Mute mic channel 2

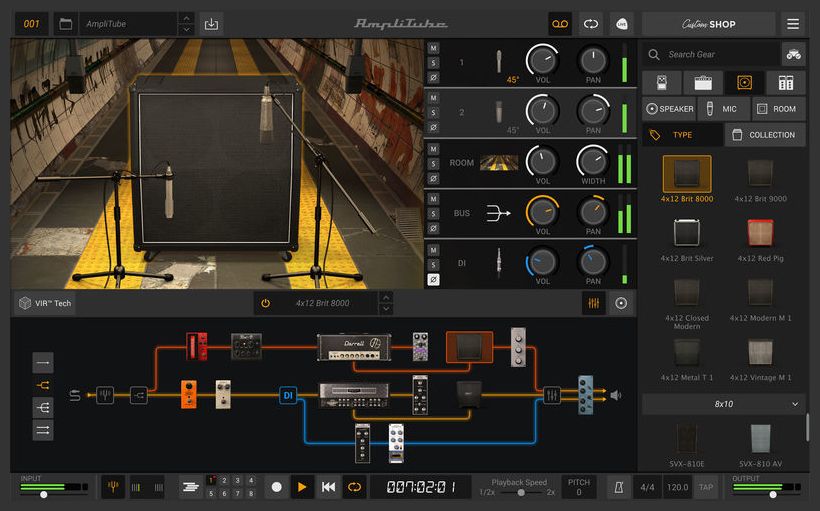click(x=434, y=98)
